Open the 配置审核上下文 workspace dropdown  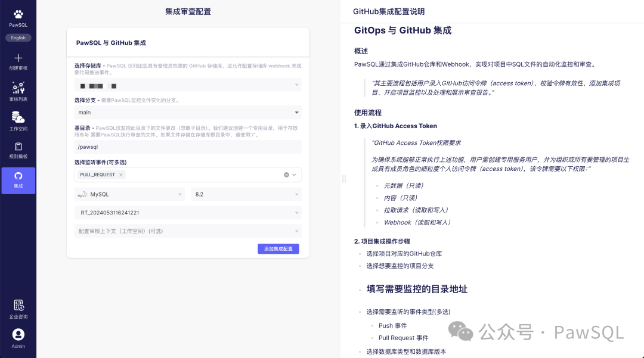[x=188, y=231]
